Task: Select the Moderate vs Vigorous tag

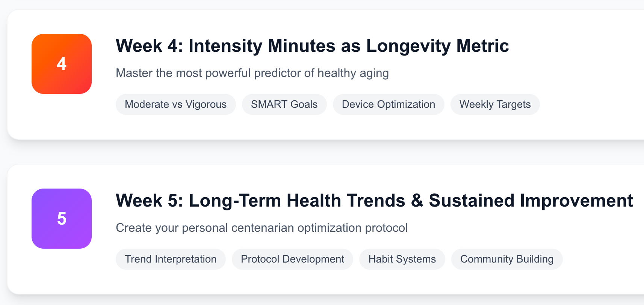Action: pyautogui.click(x=175, y=104)
